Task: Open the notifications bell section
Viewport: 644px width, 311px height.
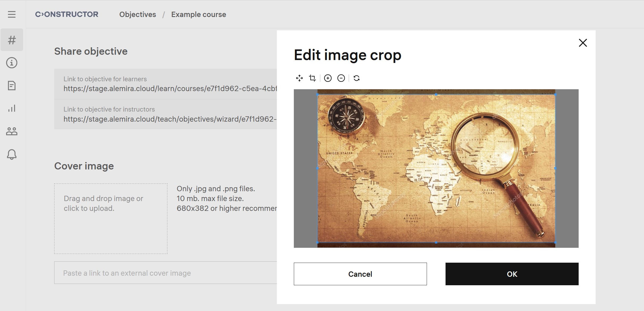Action: (12, 154)
